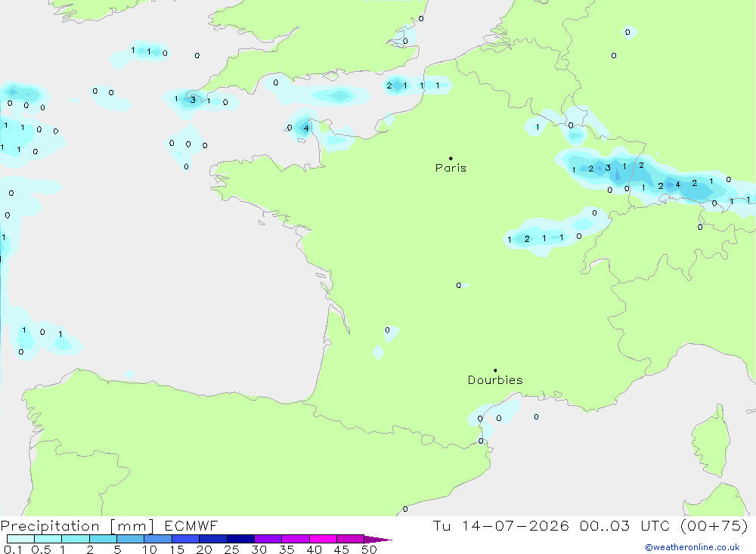Image resolution: width=756 pixels, height=554 pixels.
Task: Click the purple over-50 legend arrow
Action: [378, 540]
